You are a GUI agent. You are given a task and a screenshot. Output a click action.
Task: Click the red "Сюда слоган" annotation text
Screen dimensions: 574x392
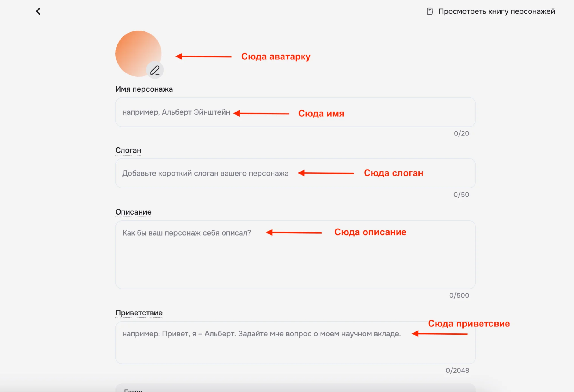tap(394, 173)
